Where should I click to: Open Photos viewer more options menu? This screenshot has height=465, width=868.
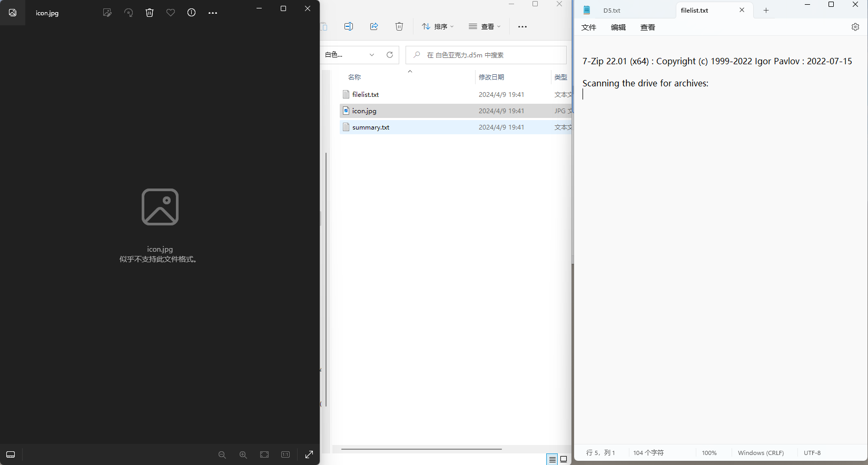pyautogui.click(x=213, y=13)
